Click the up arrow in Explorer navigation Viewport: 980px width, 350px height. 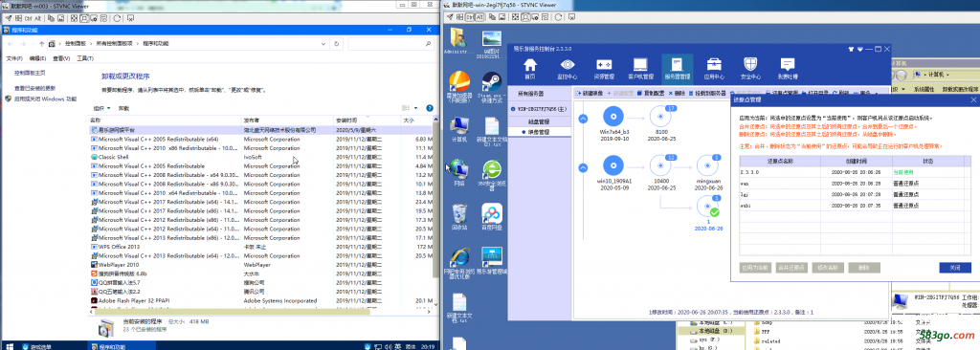[41, 44]
